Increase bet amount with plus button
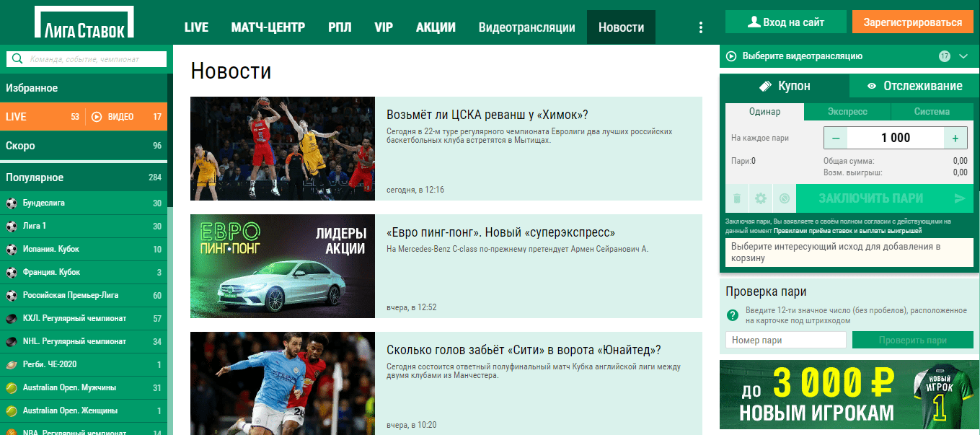 [955, 138]
